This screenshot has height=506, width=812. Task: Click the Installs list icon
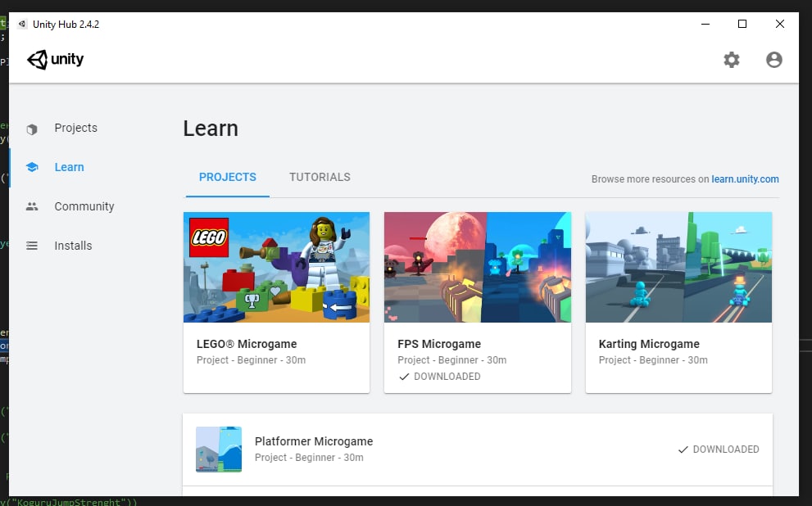tap(32, 246)
